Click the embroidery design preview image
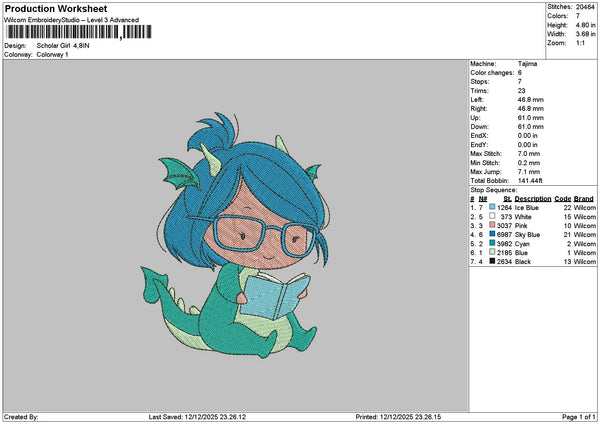This screenshot has width=600, height=424. tap(235, 235)
